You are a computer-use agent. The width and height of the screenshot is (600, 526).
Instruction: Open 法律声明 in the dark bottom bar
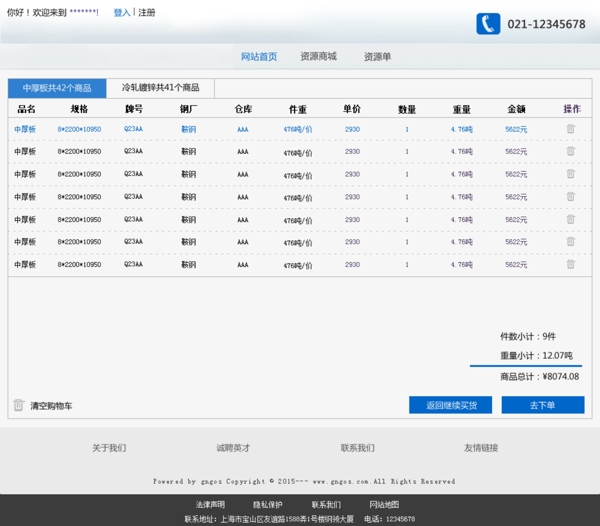(x=210, y=505)
